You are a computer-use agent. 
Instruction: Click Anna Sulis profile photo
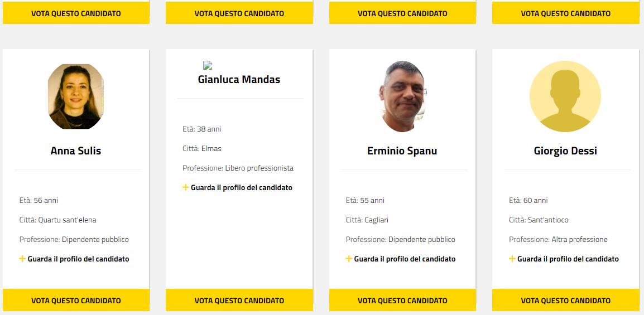click(x=76, y=96)
